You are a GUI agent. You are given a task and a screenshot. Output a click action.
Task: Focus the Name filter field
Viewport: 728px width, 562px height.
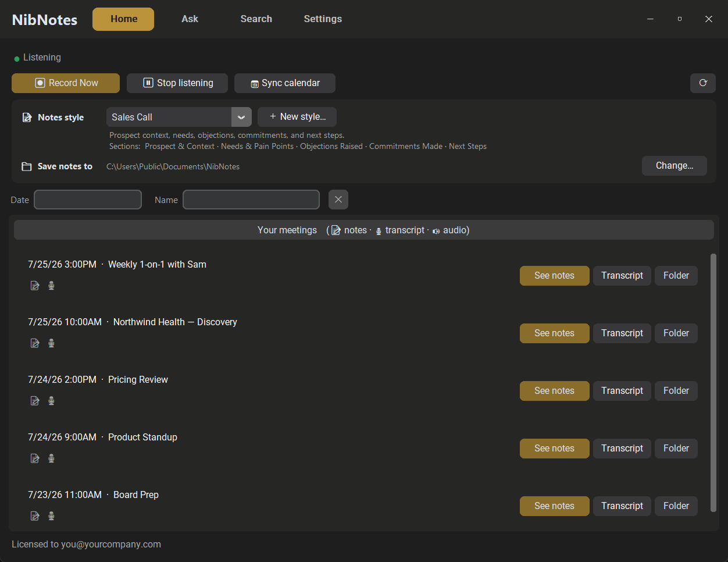[x=251, y=200]
